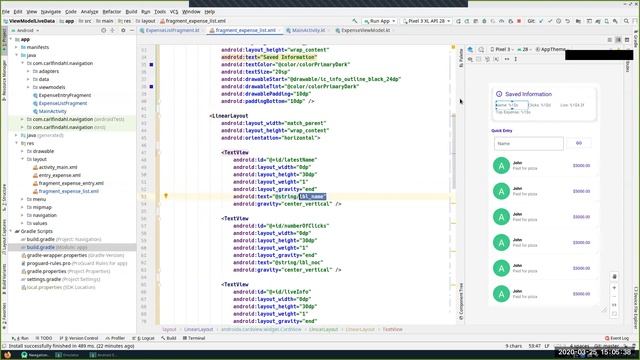Open the Gradle side tool window
Viewport: 640px width, 360px height.
pyautogui.click(x=636, y=38)
